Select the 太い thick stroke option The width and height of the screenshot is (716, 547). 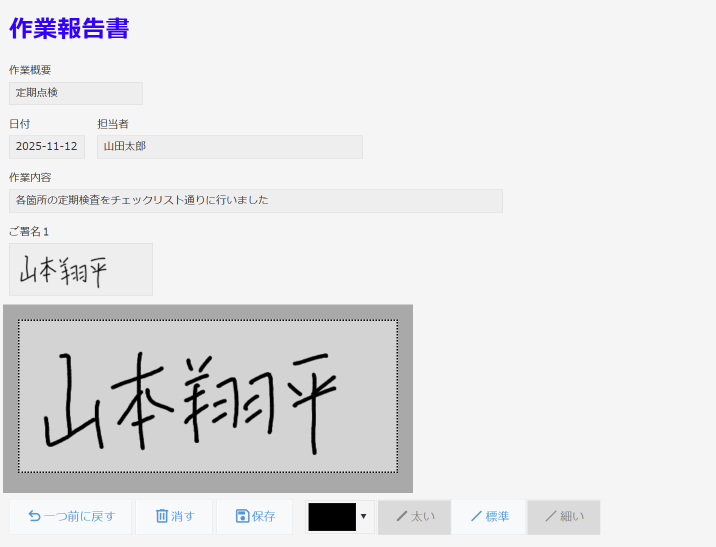click(x=415, y=517)
